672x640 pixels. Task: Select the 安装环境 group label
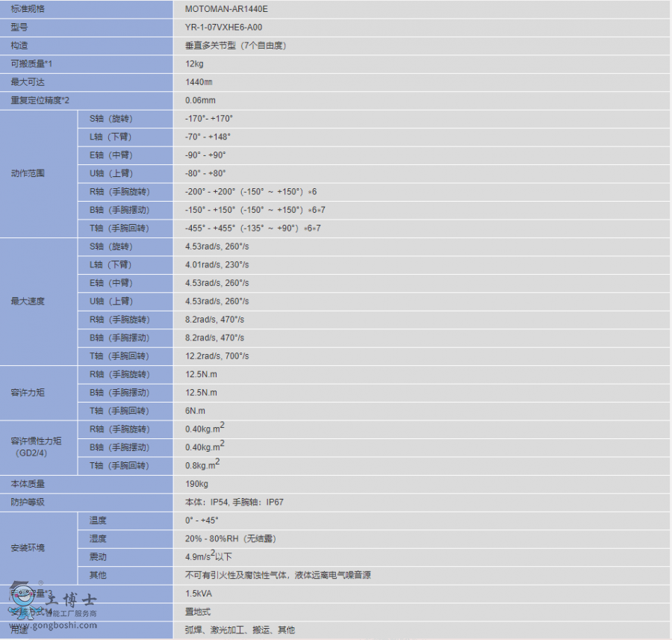click(x=28, y=548)
